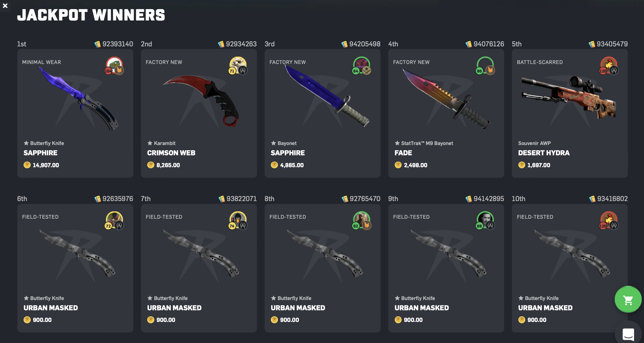Image resolution: width=644 pixels, height=343 pixels.
Task: Click the 4th place winner avatar level 86
Action: coord(485,65)
